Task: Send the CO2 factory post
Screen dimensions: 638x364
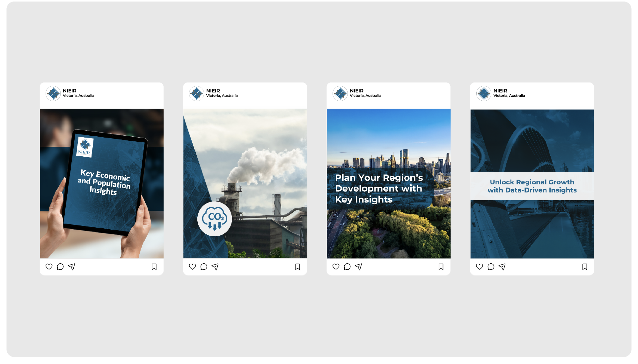Action: (x=215, y=267)
